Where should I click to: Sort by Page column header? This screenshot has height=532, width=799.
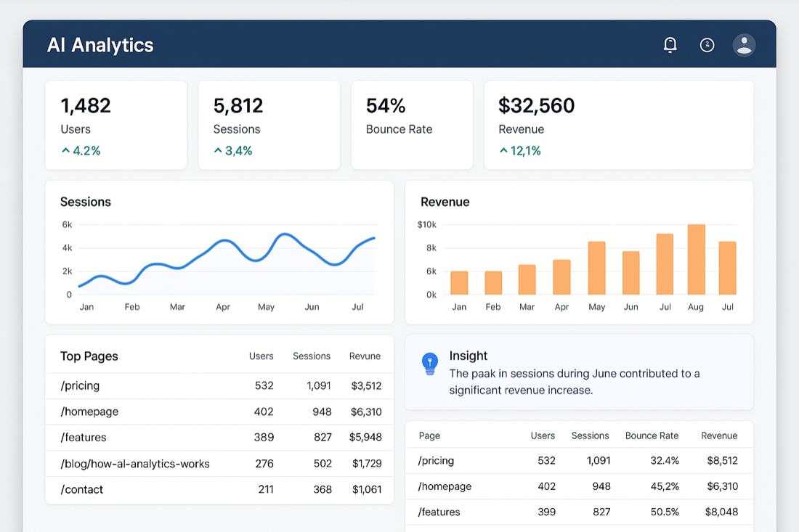point(429,435)
